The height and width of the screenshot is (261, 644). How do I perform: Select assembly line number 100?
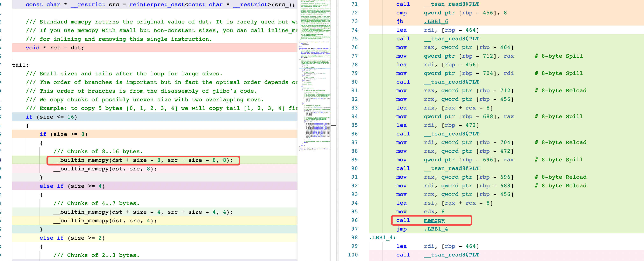point(353,255)
